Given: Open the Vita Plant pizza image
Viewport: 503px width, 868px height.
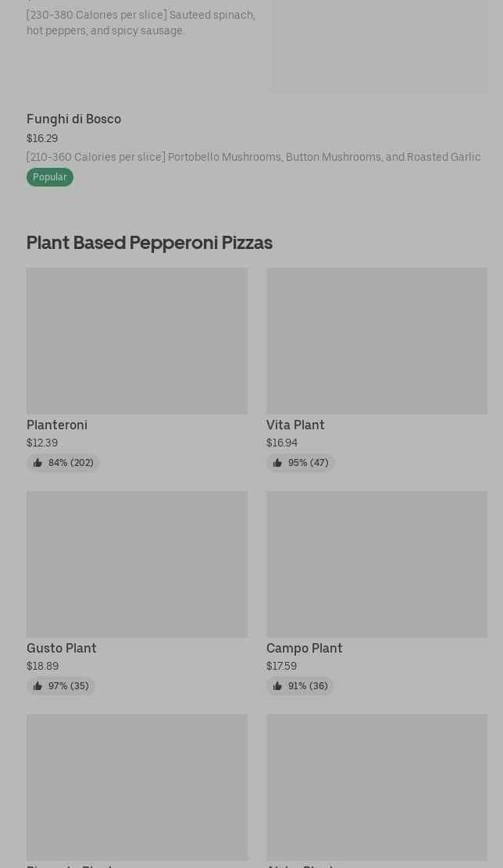Looking at the screenshot, I should click(376, 341).
